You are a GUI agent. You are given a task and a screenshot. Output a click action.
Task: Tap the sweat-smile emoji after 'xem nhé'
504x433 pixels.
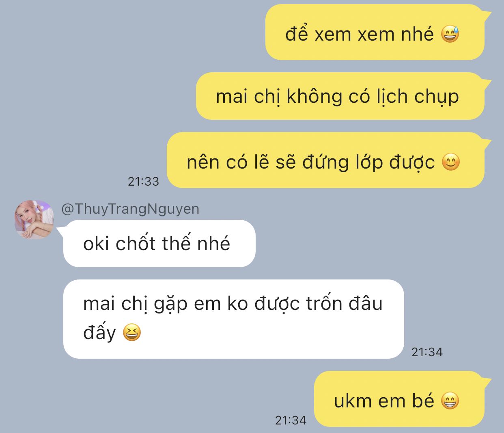coord(450,34)
